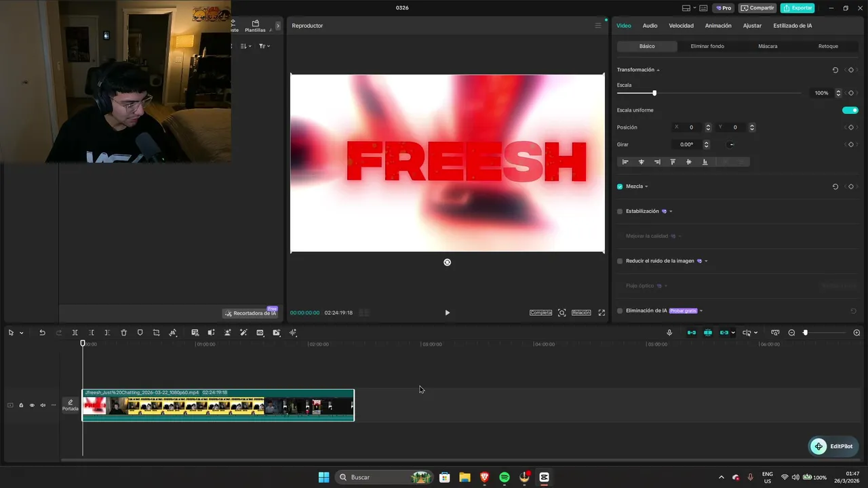Switch to the Audio tab
The height and width of the screenshot is (488, 868).
point(650,26)
